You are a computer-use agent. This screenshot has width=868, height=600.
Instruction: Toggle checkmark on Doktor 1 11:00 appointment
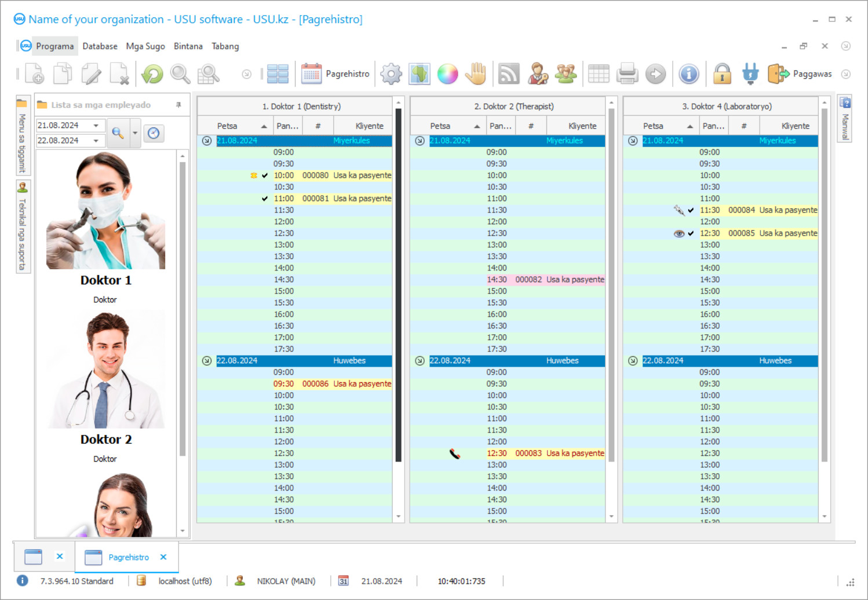(x=265, y=199)
